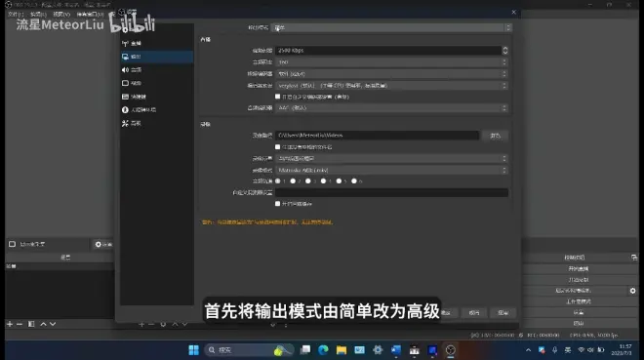
Task: Expand the Output Mode dropdown
Action: pyautogui.click(x=391, y=27)
